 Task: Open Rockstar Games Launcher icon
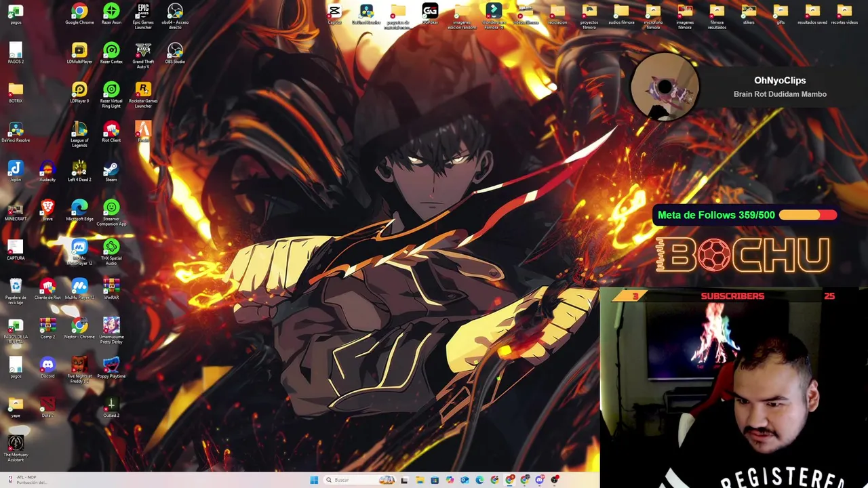[x=143, y=94]
